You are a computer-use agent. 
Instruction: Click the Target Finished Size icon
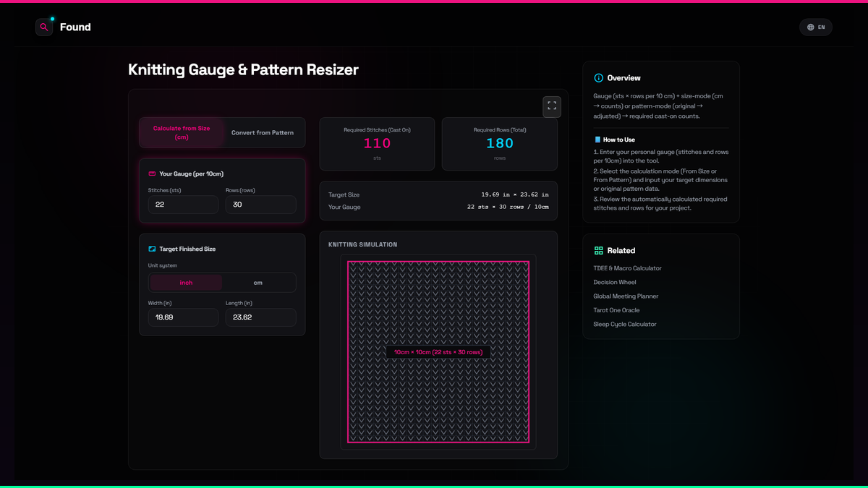coord(152,249)
